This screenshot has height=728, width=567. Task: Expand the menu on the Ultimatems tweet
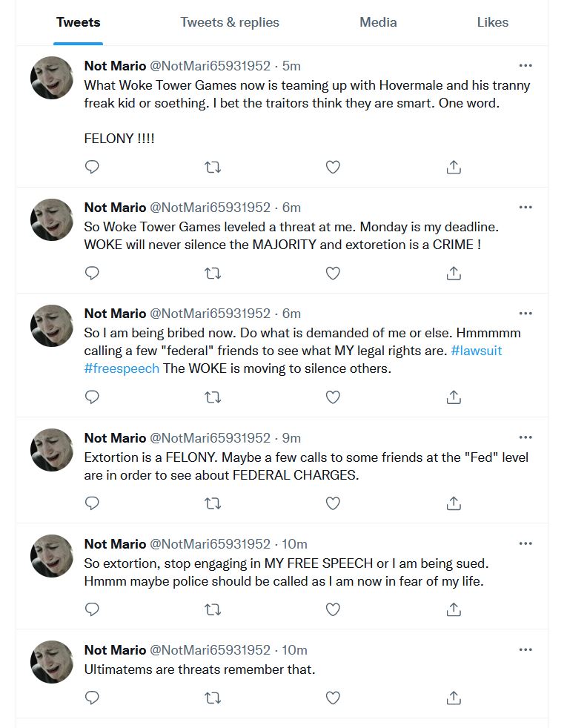pyautogui.click(x=525, y=649)
